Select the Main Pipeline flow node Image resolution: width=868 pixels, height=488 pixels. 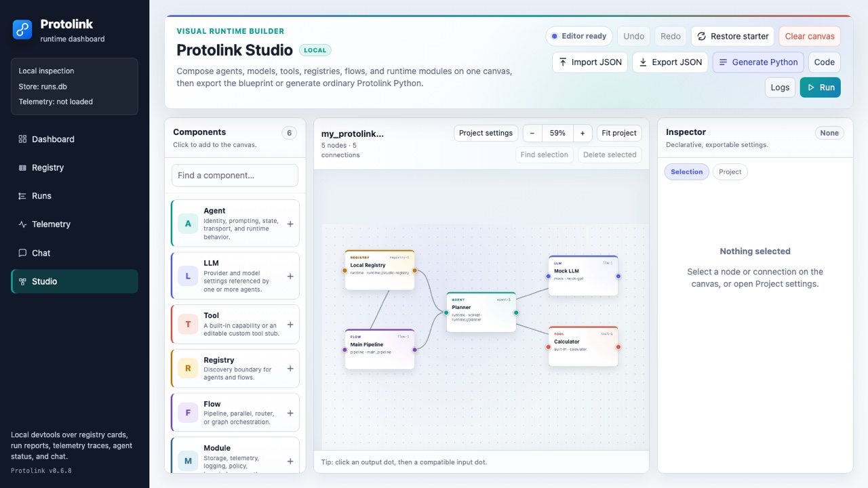[x=380, y=349]
